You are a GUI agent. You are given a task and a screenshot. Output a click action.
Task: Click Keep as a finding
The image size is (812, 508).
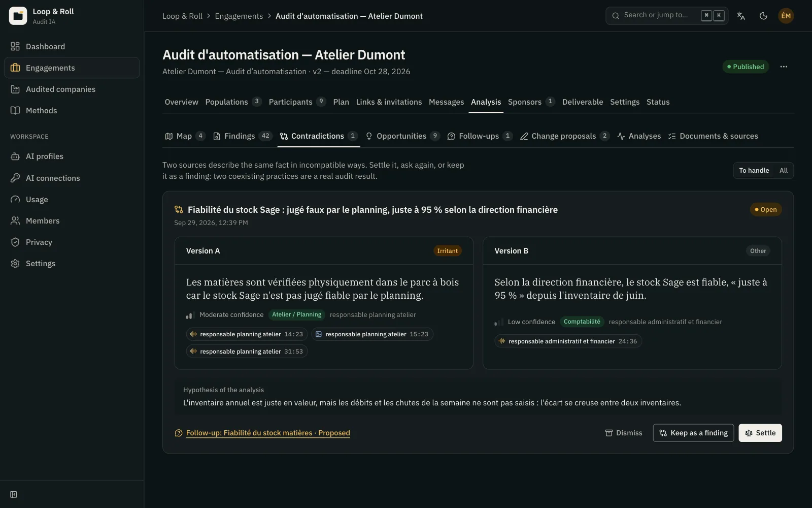[693, 433]
